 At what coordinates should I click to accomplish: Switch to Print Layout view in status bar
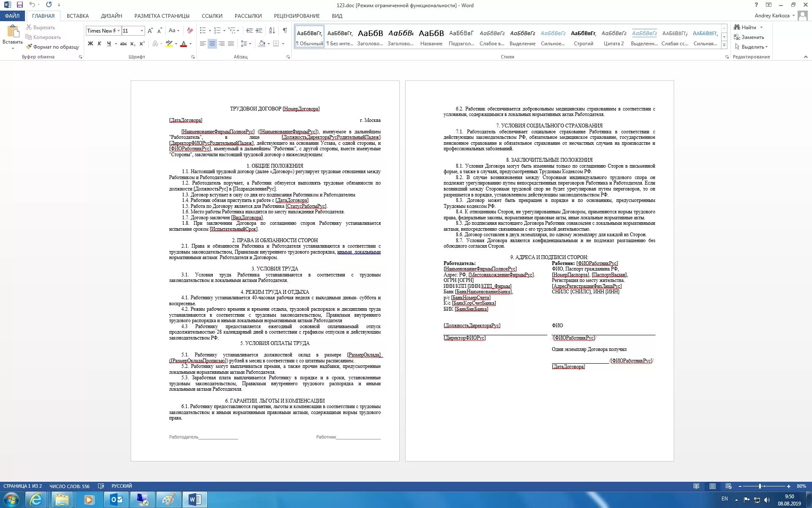pyautogui.click(x=713, y=486)
